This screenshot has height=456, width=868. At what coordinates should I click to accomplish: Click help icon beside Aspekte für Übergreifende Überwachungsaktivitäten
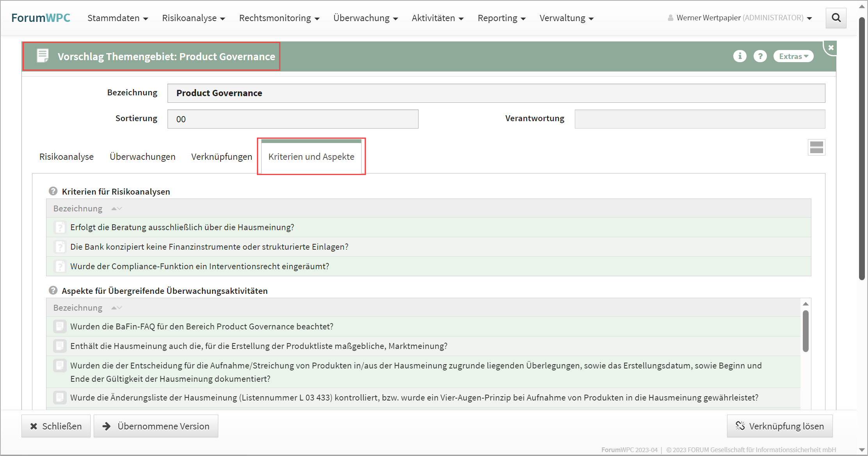click(53, 291)
